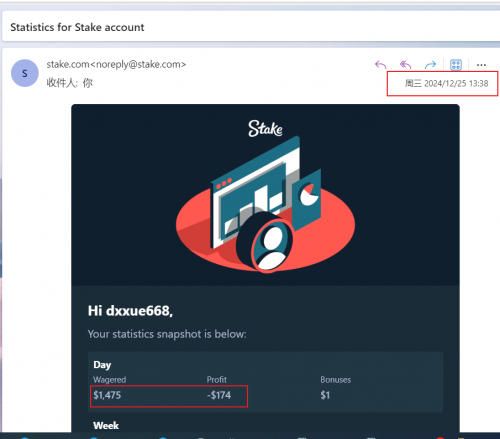The height and width of the screenshot is (439, 500).
Task: Click the 'Day' section heading
Action: click(x=102, y=365)
